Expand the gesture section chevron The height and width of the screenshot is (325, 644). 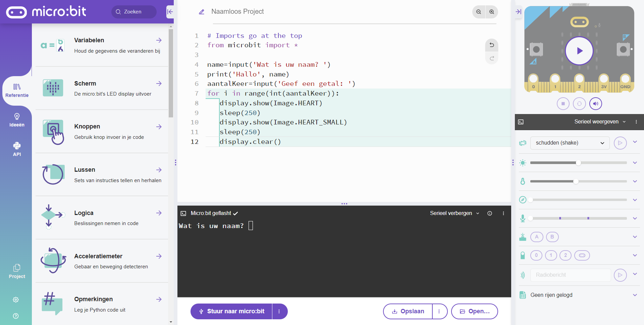pyautogui.click(x=635, y=142)
